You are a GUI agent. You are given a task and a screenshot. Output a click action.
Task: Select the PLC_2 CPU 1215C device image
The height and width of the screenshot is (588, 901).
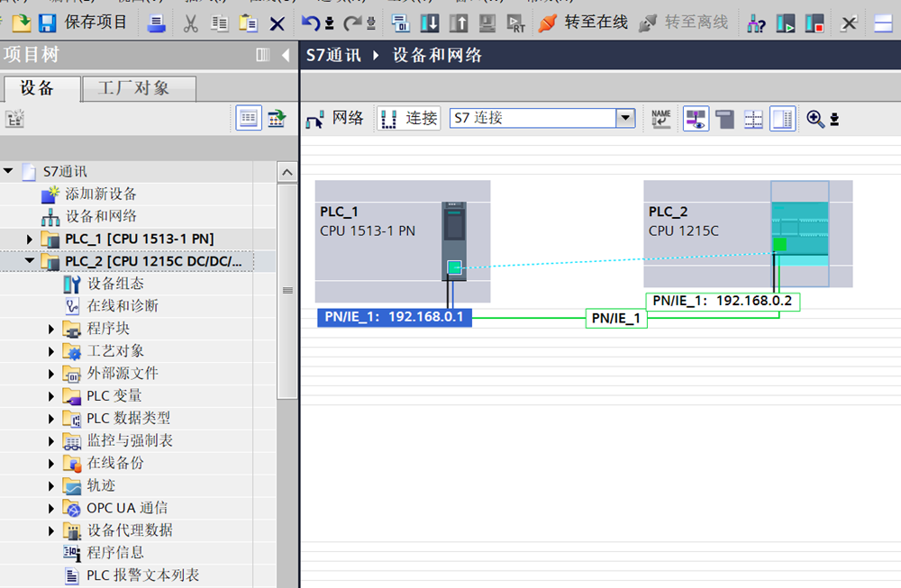[799, 233]
